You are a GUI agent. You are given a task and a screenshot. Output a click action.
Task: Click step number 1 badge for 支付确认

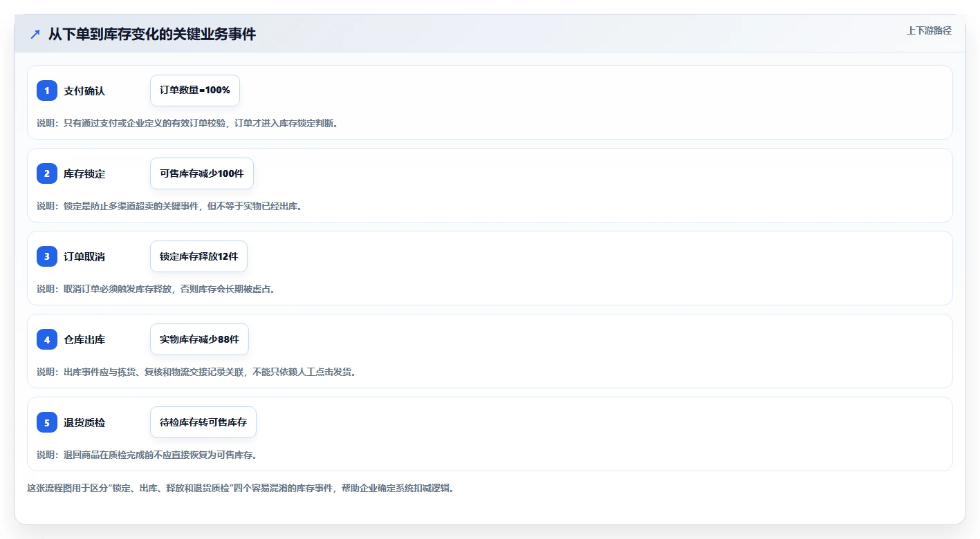tap(47, 91)
